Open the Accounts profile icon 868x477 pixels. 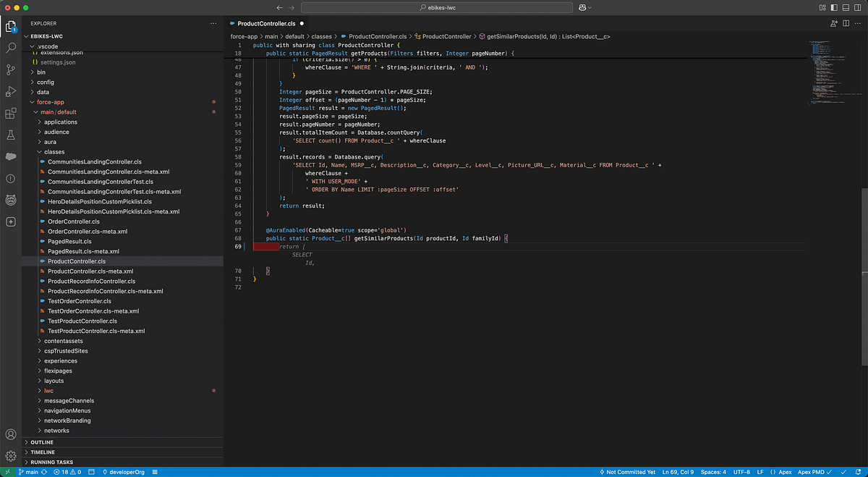11,435
